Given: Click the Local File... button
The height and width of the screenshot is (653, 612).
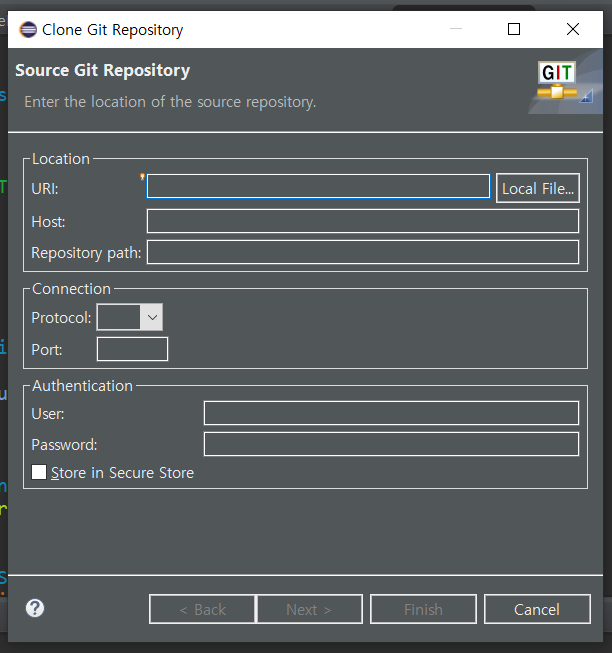Looking at the screenshot, I should coord(537,188).
